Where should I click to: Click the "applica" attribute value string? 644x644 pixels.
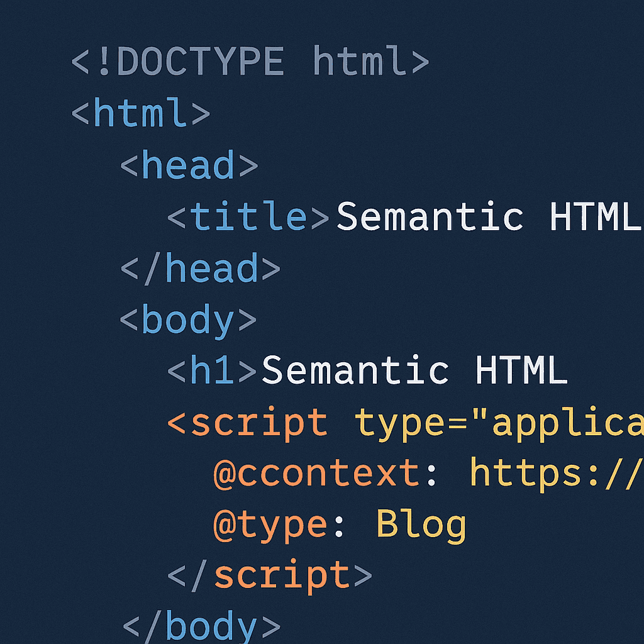(560, 423)
